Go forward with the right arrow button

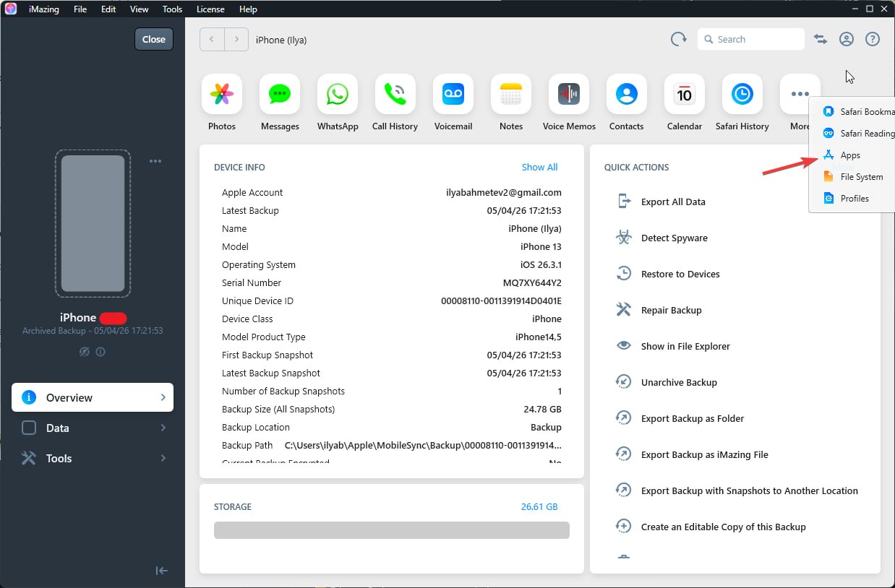click(236, 40)
